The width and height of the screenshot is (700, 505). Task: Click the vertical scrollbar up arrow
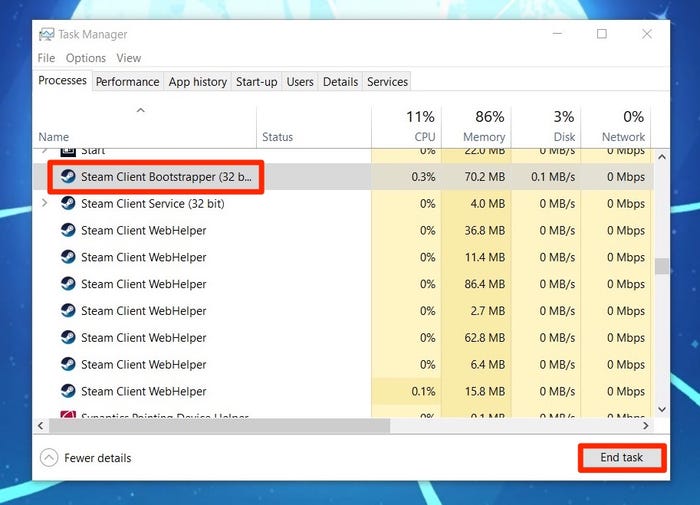pos(662,157)
